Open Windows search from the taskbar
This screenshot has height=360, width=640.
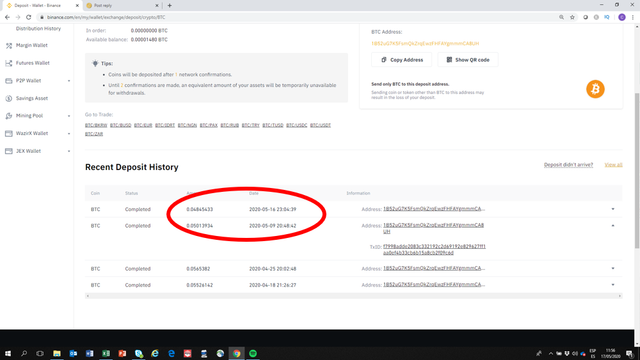click(x=24, y=353)
